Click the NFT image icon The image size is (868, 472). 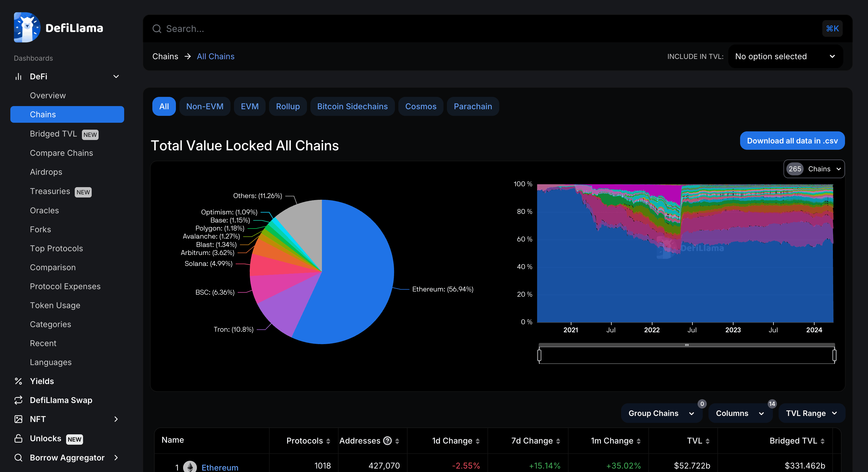18,419
